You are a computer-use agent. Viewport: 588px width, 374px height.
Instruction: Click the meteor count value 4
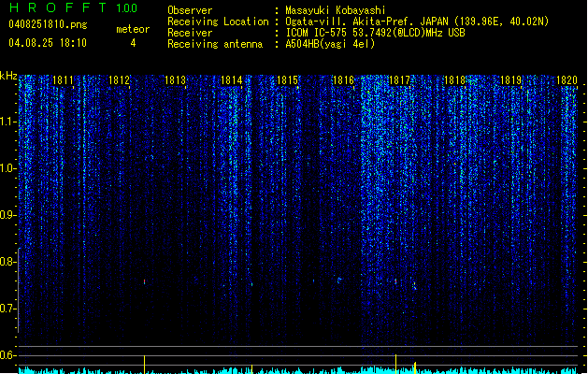(133, 43)
